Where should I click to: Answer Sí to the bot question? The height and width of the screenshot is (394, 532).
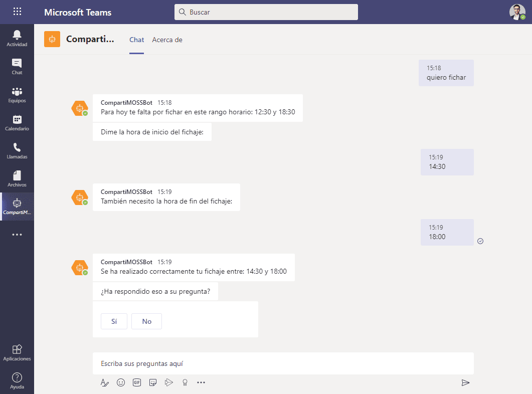114,321
